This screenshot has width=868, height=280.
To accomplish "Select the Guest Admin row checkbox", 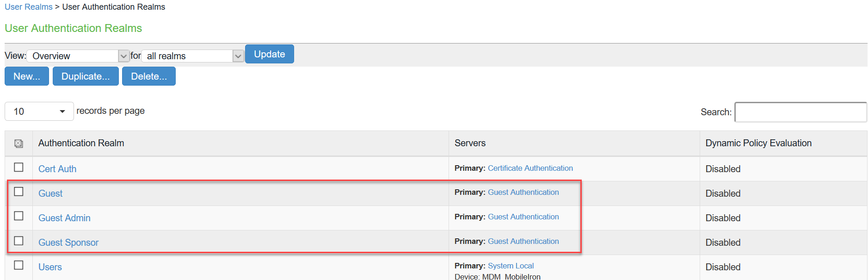I will (x=18, y=216).
